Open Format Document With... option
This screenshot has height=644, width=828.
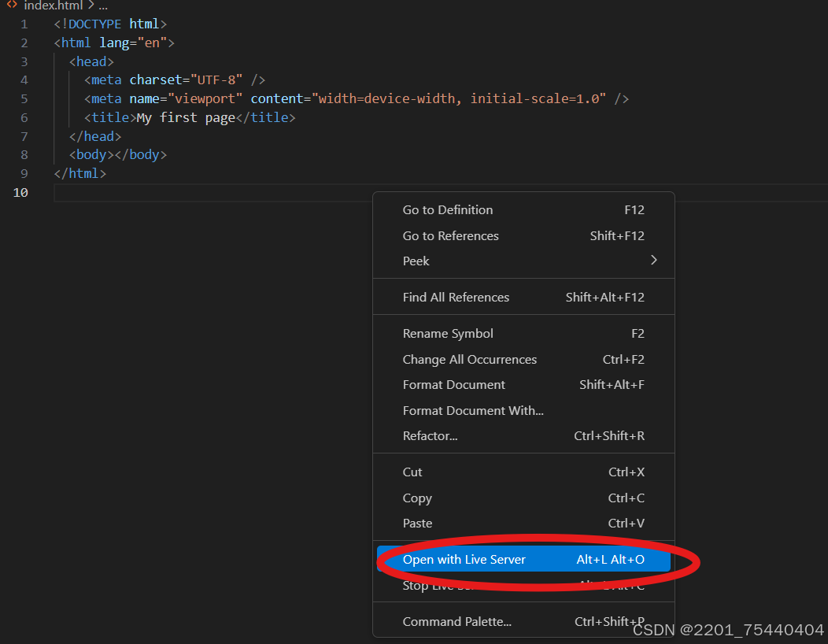tap(523, 410)
